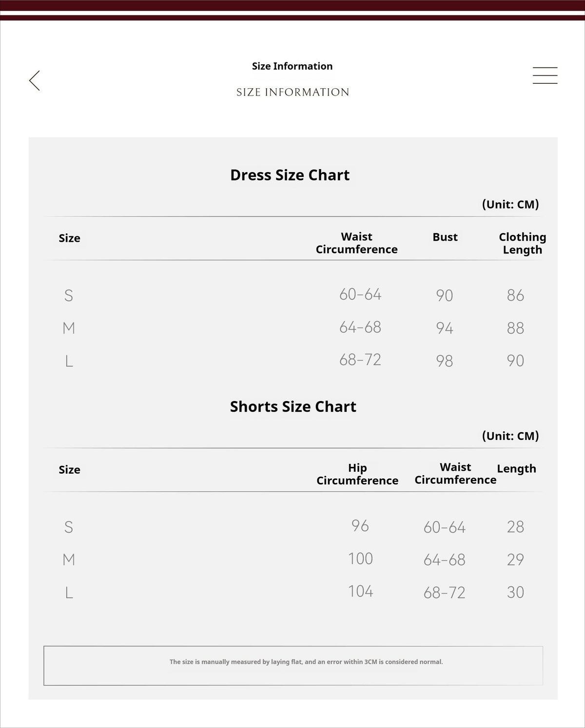This screenshot has height=728, width=585.
Task: Click the Shorts Size Chart heading
Action: (293, 406)
